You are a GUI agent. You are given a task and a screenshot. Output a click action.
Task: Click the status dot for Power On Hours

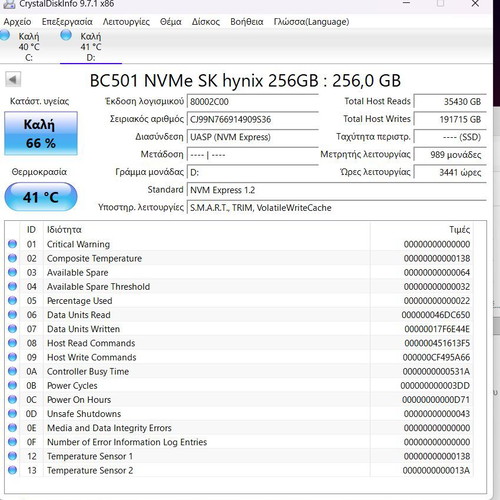click(x=12, y=399)
